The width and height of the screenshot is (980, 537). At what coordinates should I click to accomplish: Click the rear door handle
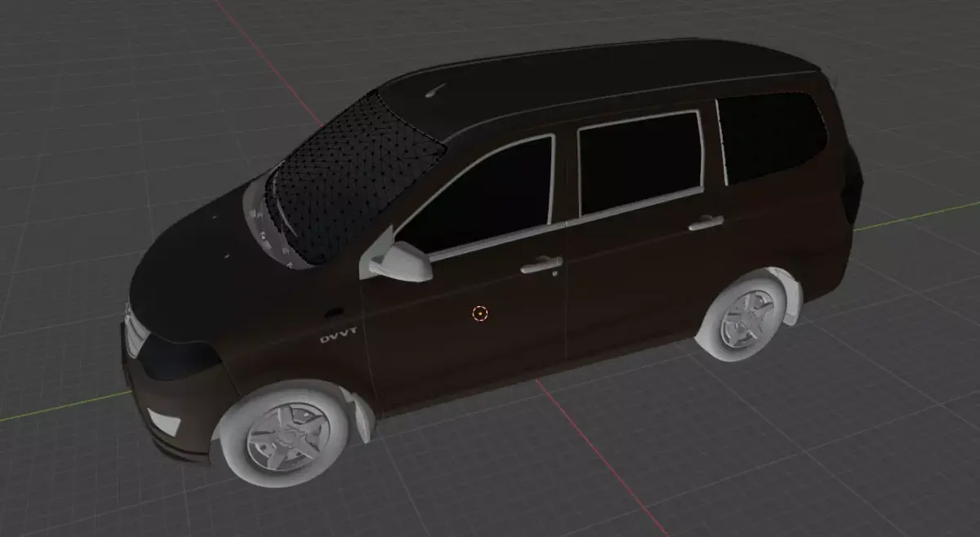[706, 222]
